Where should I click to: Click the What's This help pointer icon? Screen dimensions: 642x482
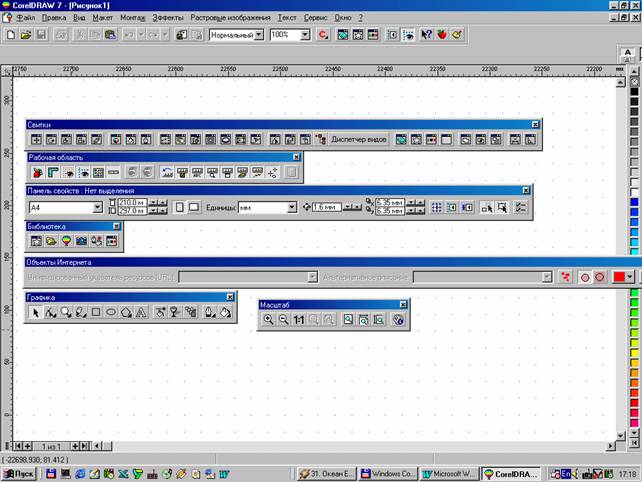pos(426,35)
